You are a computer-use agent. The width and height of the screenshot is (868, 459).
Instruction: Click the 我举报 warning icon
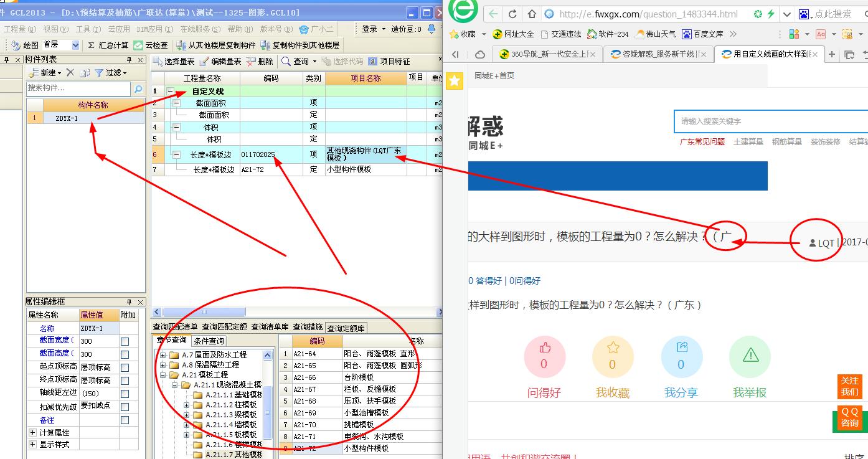[750, 357]
